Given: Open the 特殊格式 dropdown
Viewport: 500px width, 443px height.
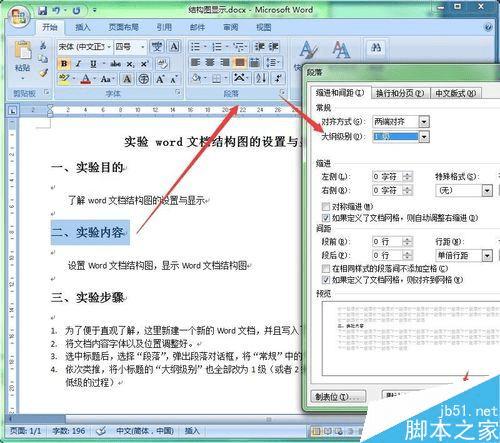Looking at the screenshot, I should click(487, 191).
